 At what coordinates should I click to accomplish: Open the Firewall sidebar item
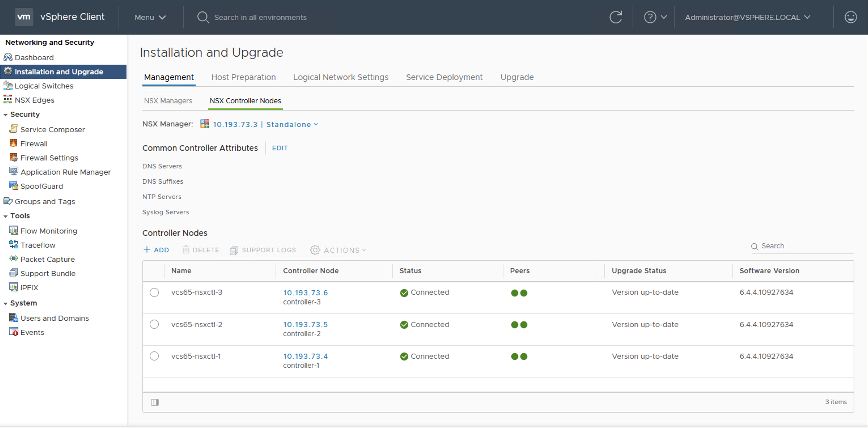click(x=34, y=144)
